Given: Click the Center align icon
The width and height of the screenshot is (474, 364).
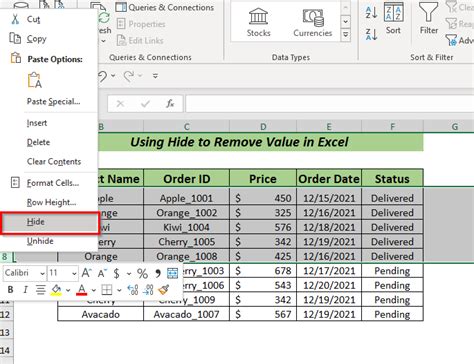Looking at the screenshot, I should click(41, 289).
